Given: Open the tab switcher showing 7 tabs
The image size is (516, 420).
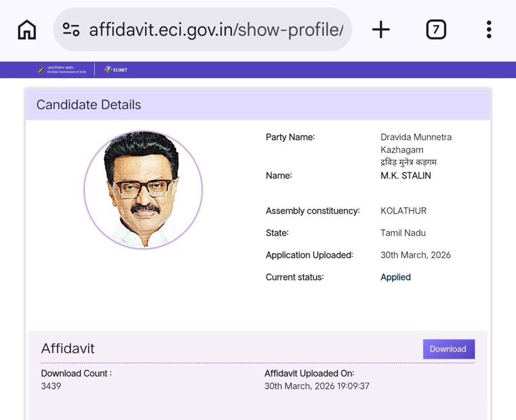Looking at the screenshot, I should (436, 30).
